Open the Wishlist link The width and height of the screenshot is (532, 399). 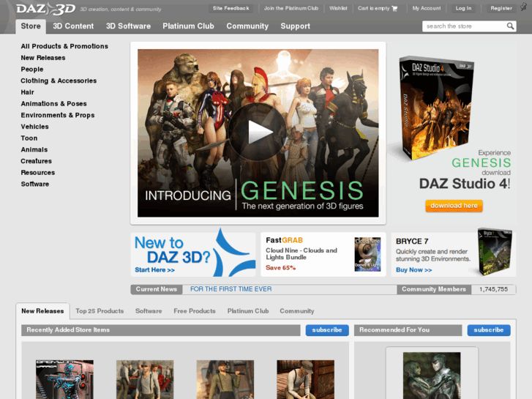[338, 8]
